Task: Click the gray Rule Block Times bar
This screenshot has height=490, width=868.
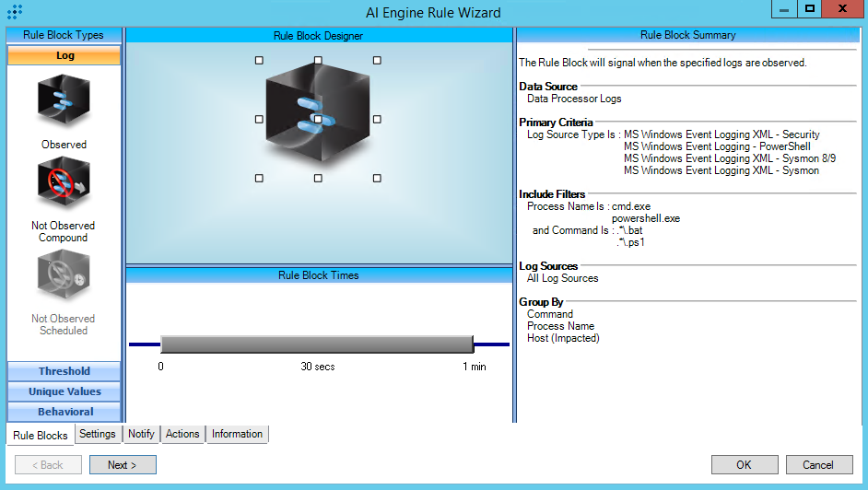Action: pyautogui.click(x=317, y=344)
